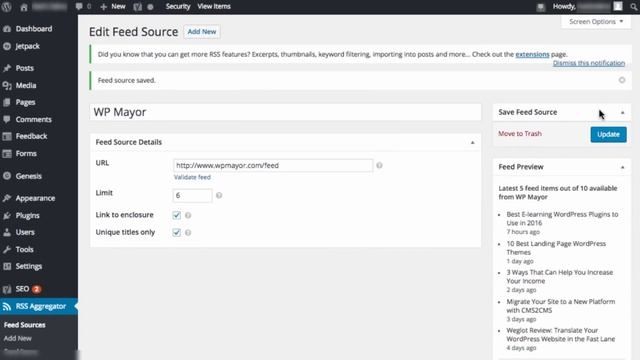Click the Update button

click(608, 134)
